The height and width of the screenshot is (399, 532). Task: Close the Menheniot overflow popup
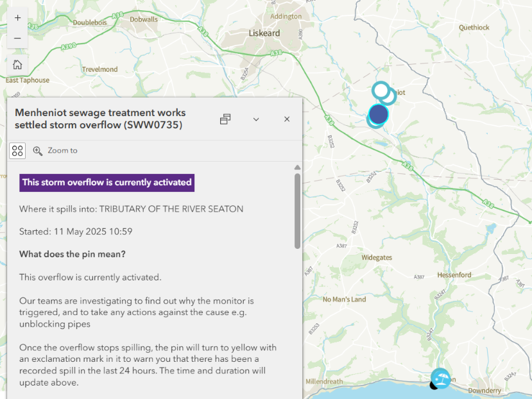[287, 119]
